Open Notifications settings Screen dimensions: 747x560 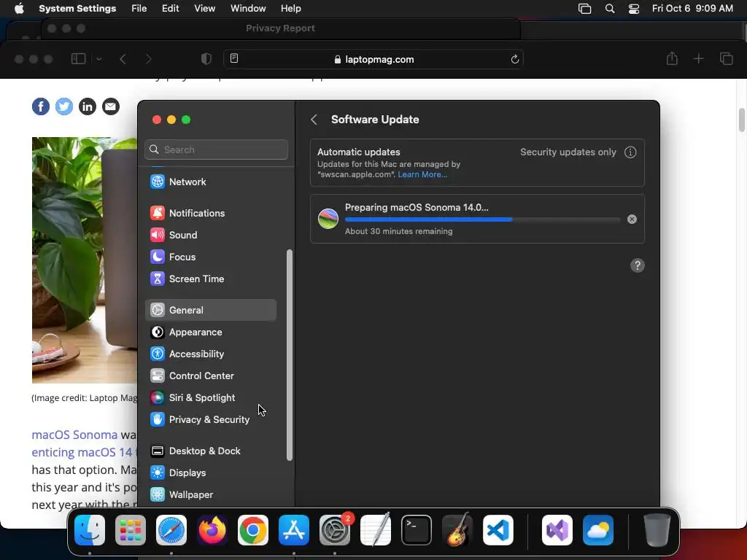(211, 214)
